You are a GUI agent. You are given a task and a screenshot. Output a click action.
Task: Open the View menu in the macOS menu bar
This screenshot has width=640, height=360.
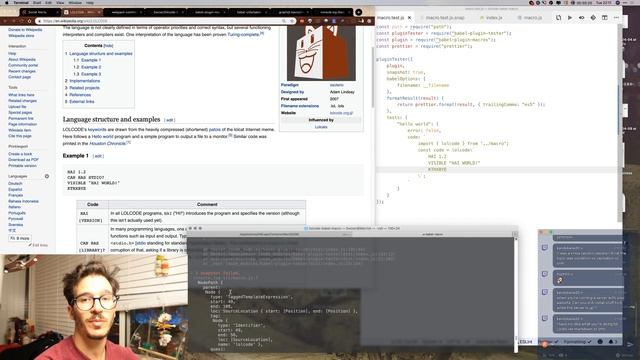point(60,2)
